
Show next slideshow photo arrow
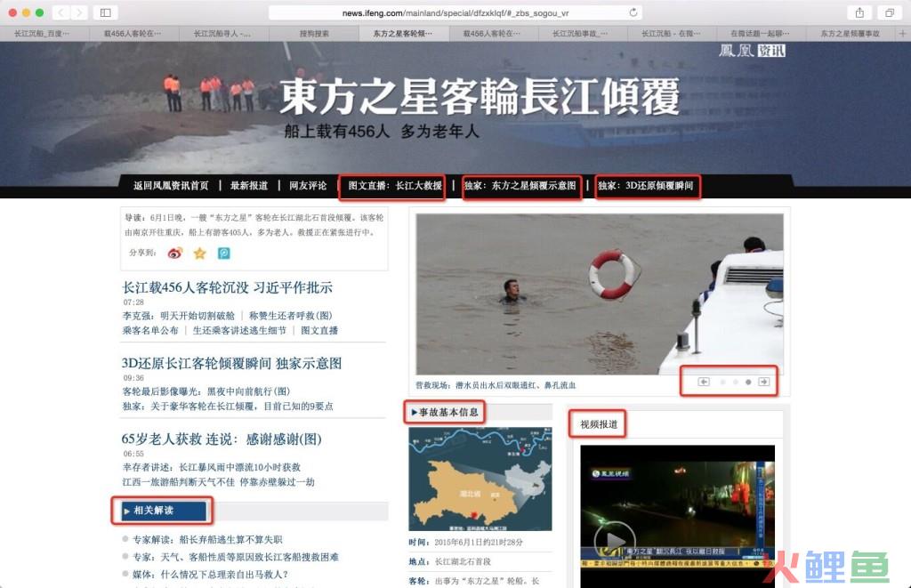(x=764, y=382)
